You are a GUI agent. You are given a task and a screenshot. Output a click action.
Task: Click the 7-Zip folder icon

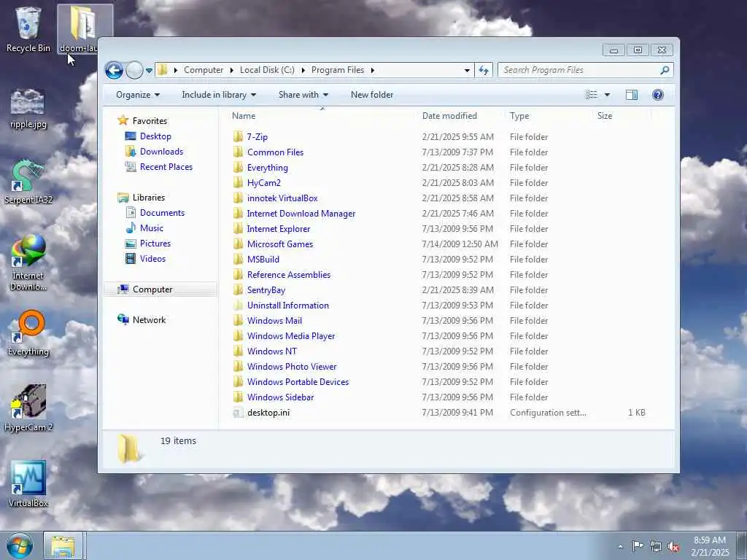click(x=239, y=137)
